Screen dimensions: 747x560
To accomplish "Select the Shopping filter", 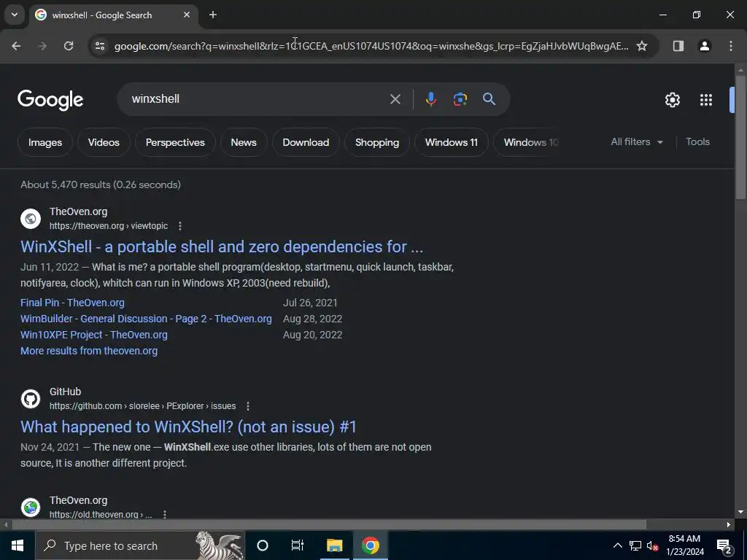I will [x=377, y=142].
